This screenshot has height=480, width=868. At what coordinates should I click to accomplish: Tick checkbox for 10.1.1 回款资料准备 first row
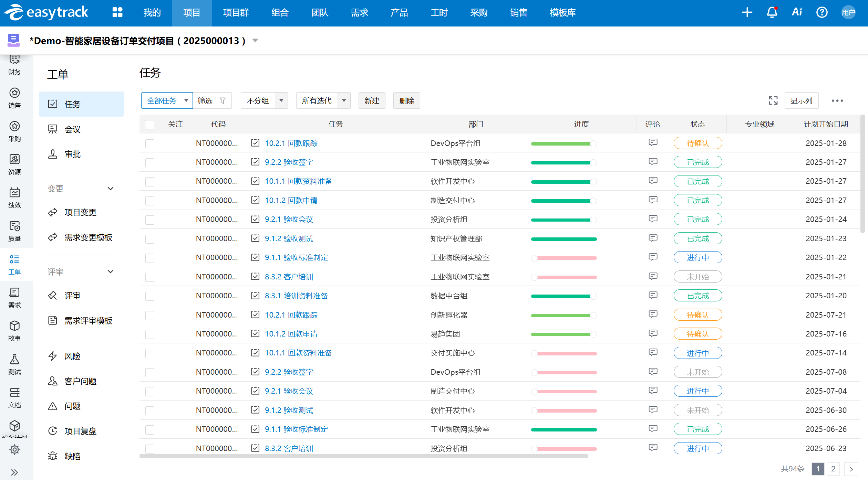(x=150, y=181)
